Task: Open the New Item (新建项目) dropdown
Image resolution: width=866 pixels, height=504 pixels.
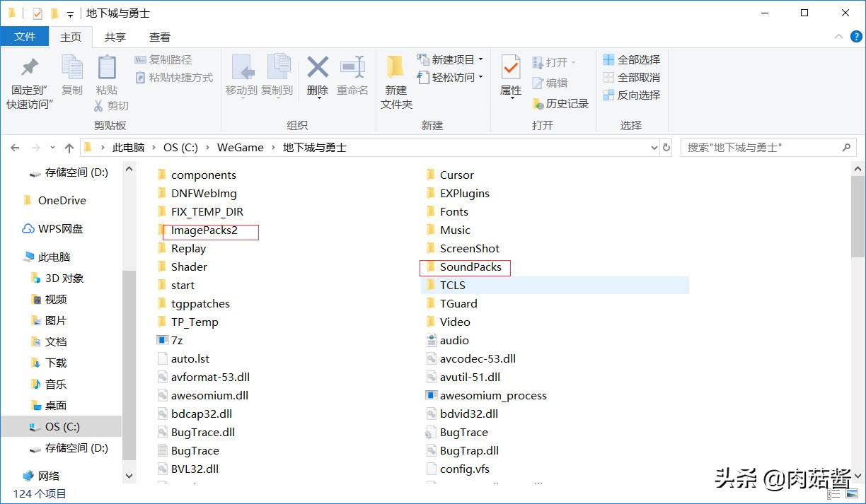Action: coord(450,59)
